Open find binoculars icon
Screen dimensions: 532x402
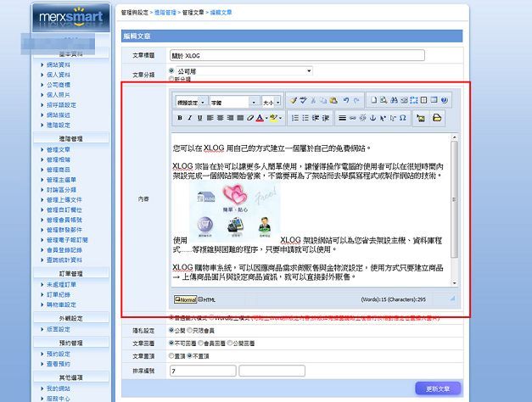point(394,100)
